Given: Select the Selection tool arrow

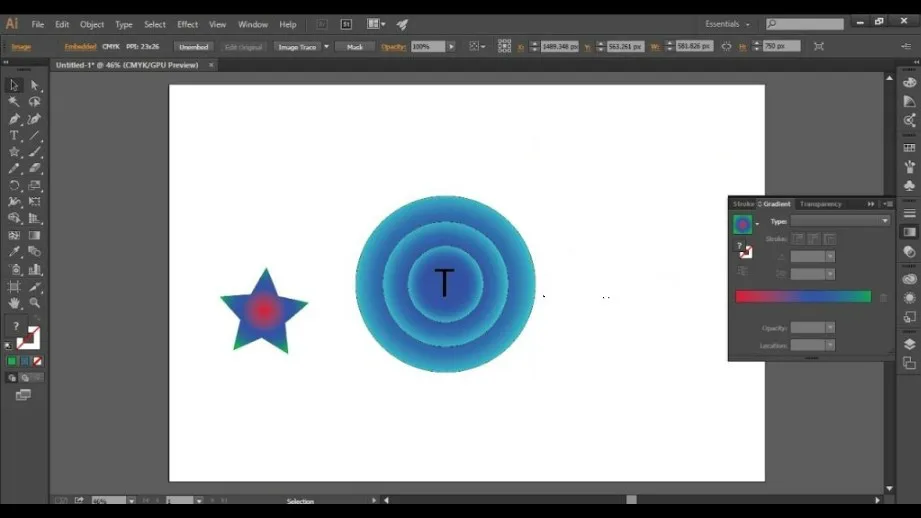Looking at the screenshot, I should click(x=14, y=85).
